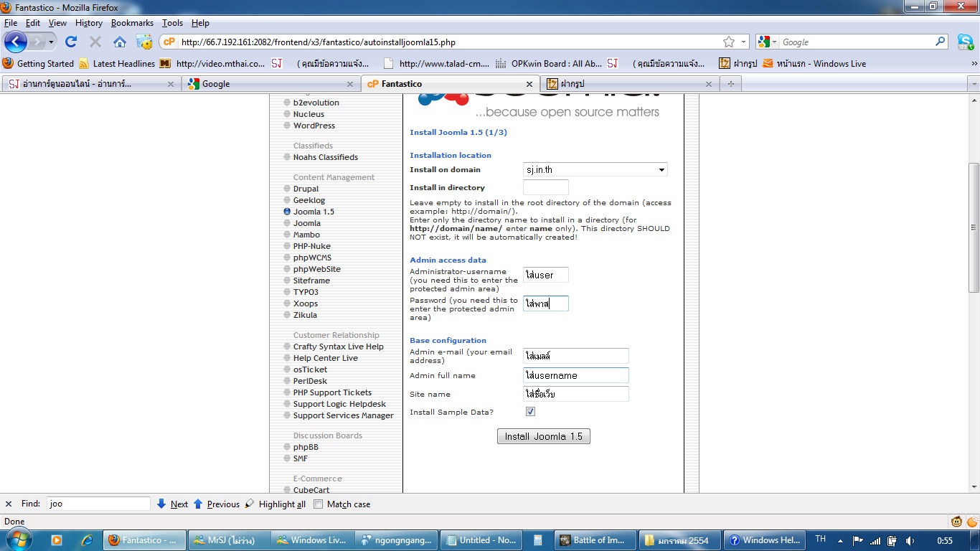Viewport: 980px width, 551px height.
Task: Open the File menu
Action: click(x=11, y=23)
